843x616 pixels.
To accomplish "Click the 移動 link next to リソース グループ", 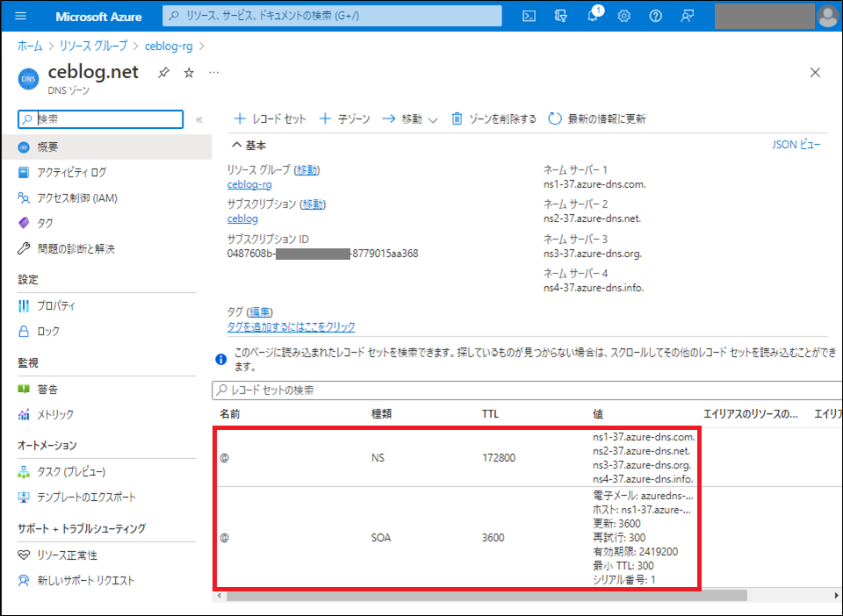I will point(306,169).
